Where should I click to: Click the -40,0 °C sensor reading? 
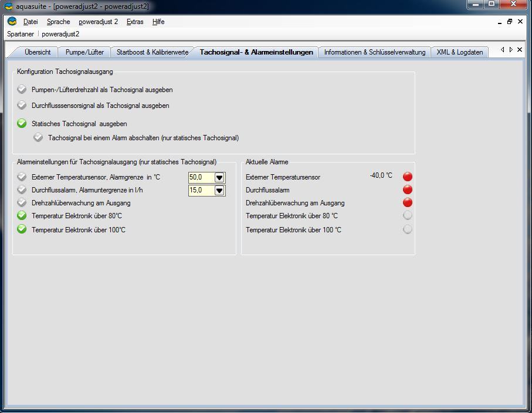pos(381,175)
